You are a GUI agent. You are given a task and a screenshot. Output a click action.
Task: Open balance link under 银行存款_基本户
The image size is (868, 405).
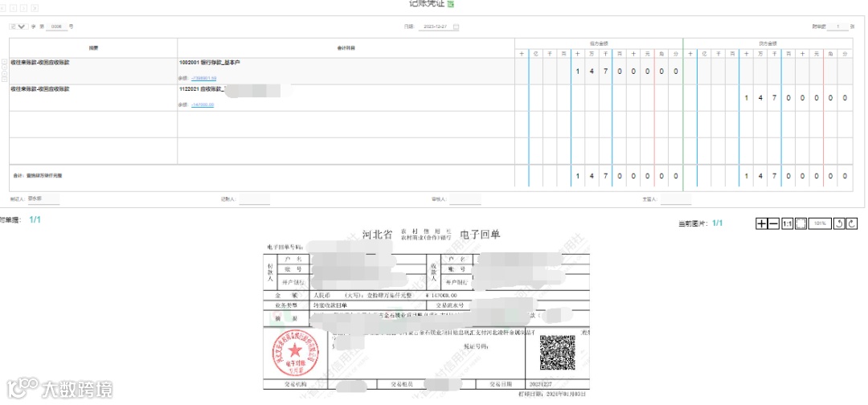pos(203,78)
